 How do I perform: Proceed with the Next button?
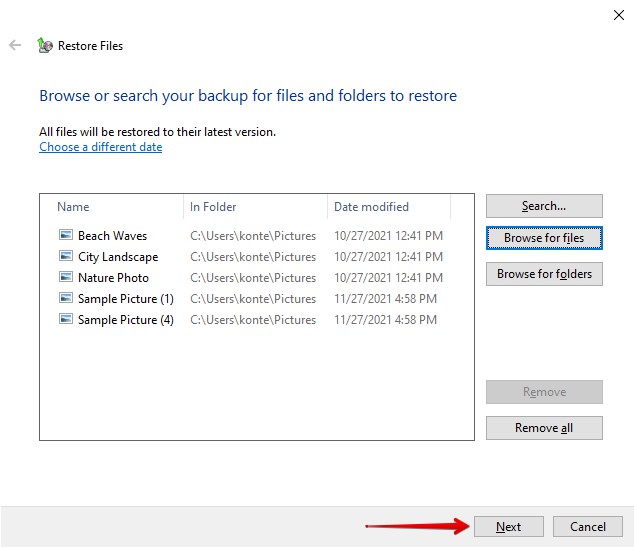coord(509,526)
